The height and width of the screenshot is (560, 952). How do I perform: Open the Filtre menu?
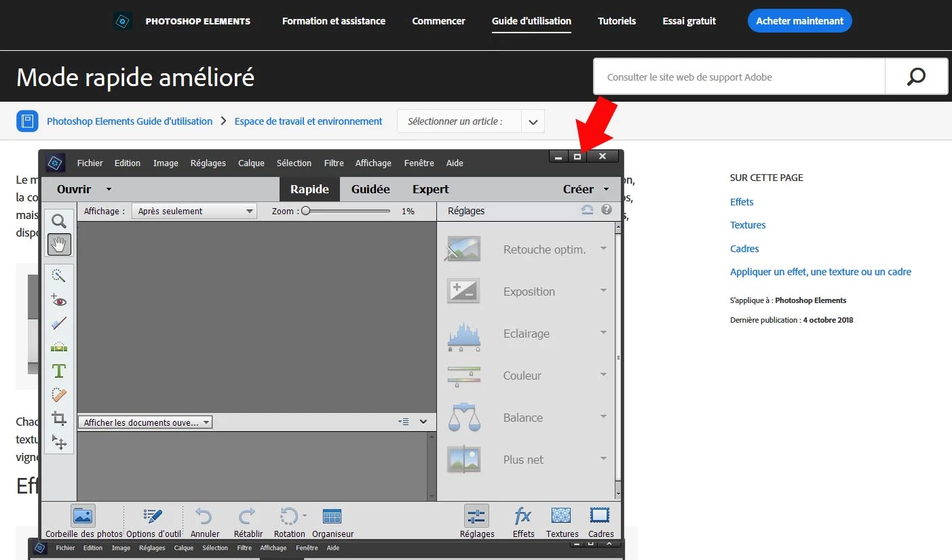pos(334,163)
